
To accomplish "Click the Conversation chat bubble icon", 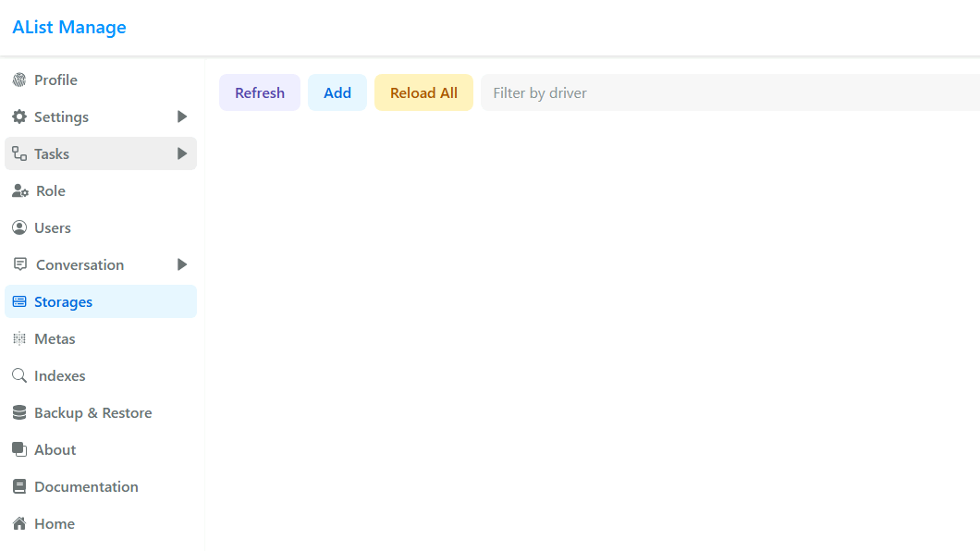I will (x=20, y=265).
